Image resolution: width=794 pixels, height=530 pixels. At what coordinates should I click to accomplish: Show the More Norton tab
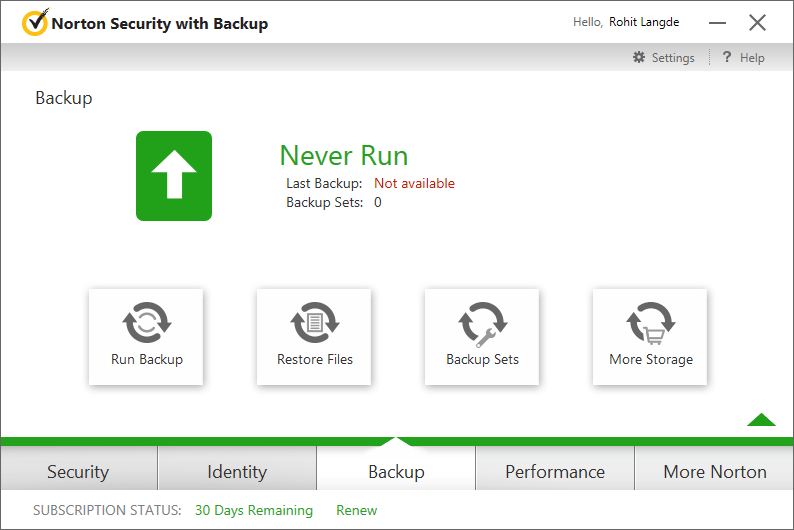714,471
